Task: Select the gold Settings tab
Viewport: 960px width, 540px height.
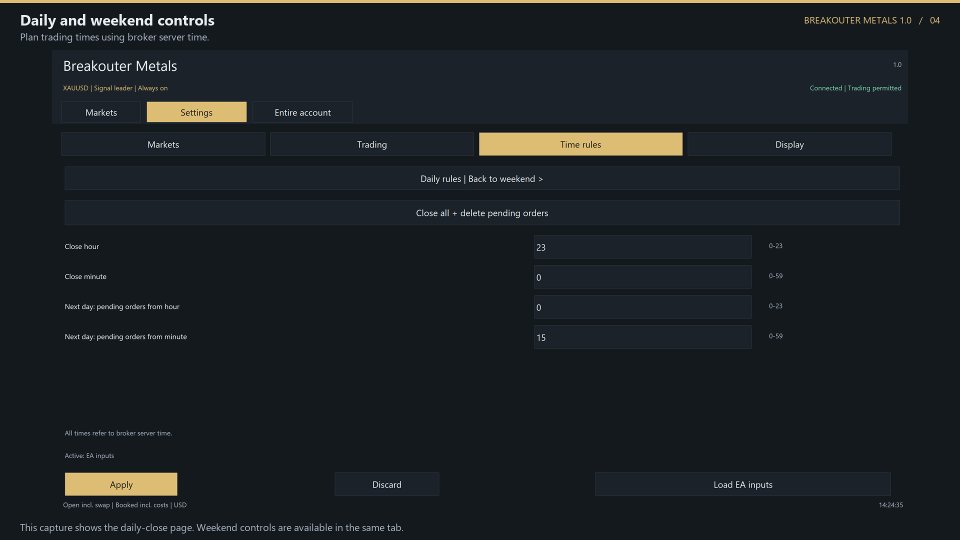Action: [197, 112]
